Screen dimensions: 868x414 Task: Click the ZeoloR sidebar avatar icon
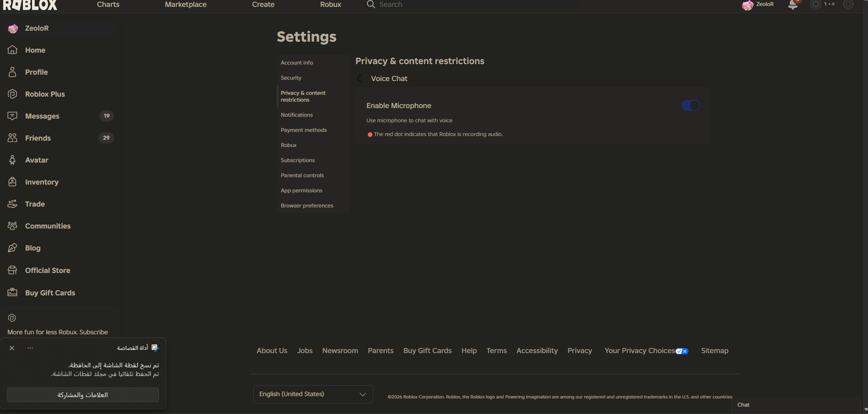pos(13,28)
